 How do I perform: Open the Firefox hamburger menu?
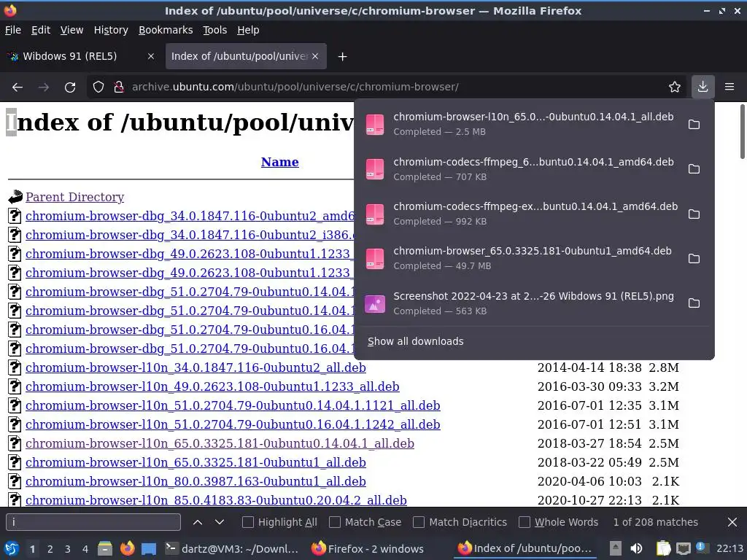(729, 87)
